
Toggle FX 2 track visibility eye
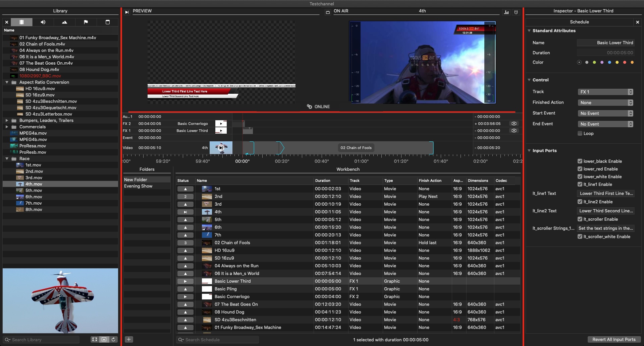pyautogui.click(x=514, y=124)
